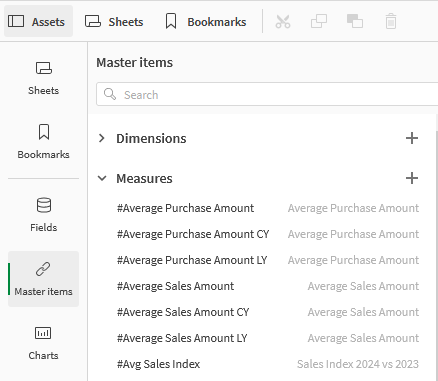The image size is (438, 381).
Task: Add a new measure with plus
Action: tap(412, 178)
